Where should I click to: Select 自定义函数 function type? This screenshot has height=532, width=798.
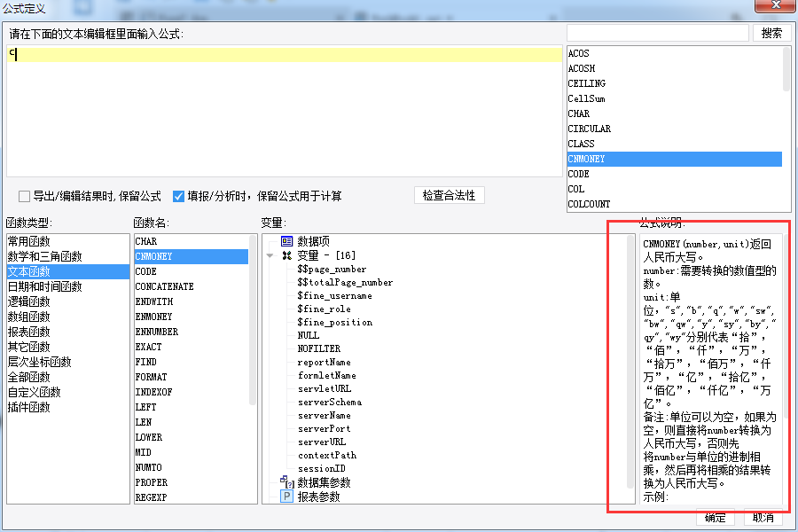point(67,392)
